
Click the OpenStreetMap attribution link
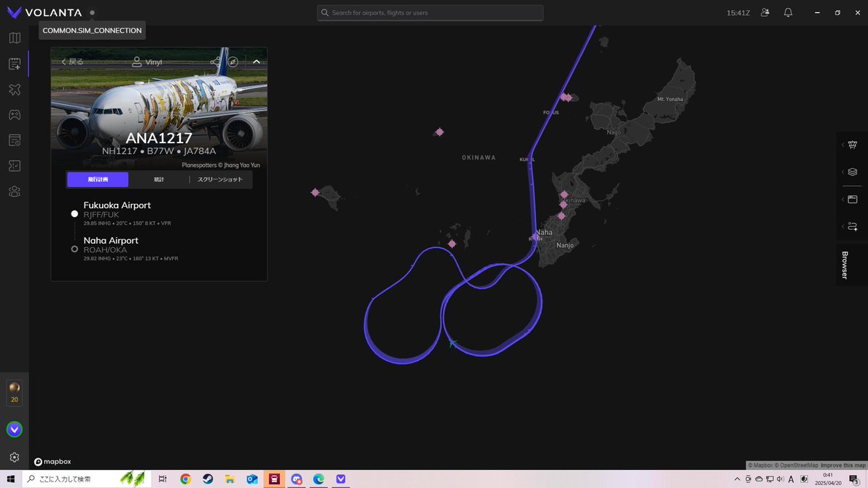pyautogui.click(x=796, y=465)
